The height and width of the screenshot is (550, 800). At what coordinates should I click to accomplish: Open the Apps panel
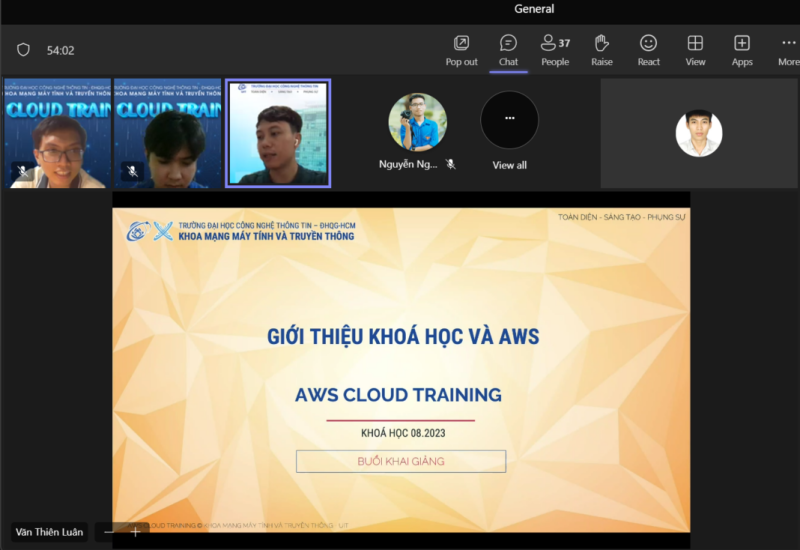coord(742,51)
